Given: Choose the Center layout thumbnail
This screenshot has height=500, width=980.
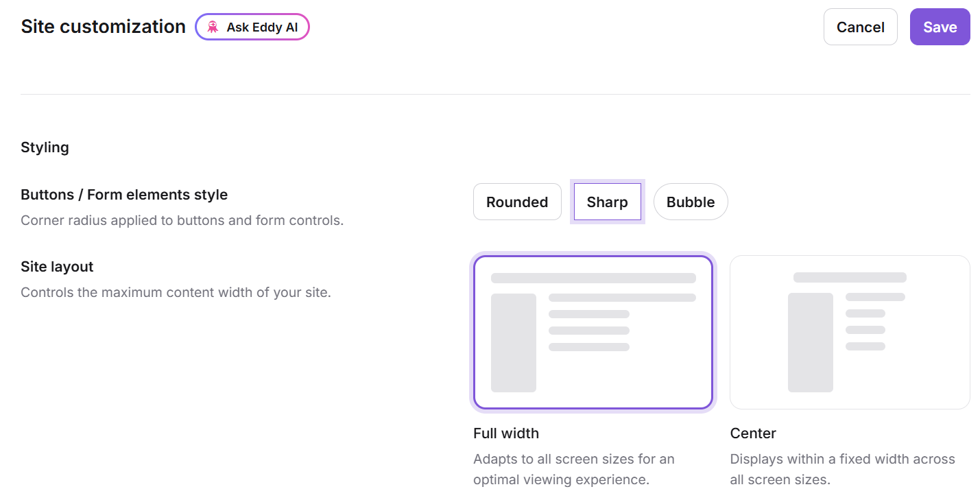Looking at the screenshot, I should (x=850, y=333).
